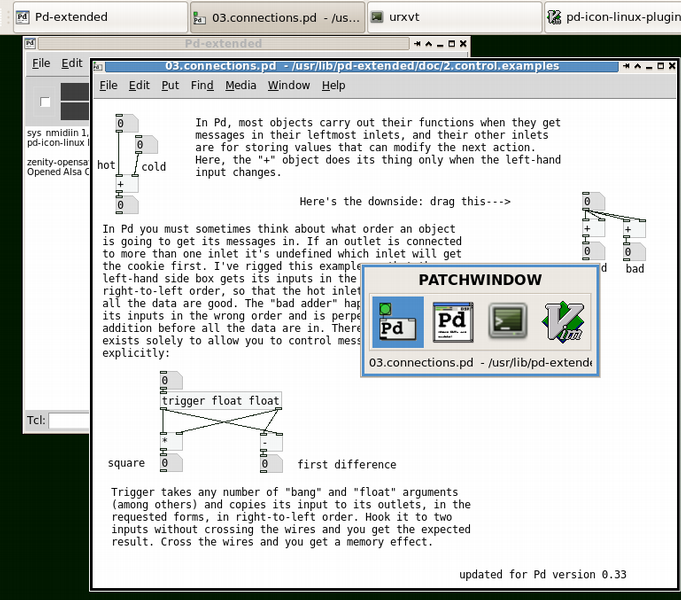
Task: Select the trigger float float object
Action: tap(221, 400)
